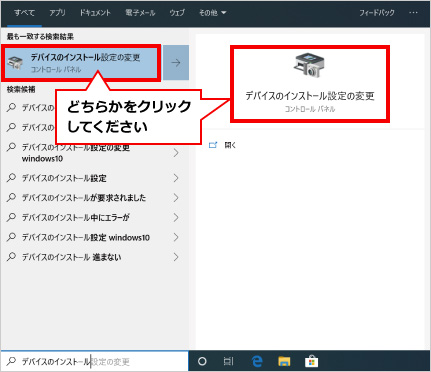The image size is (431, 372).
Task: Switch to the アプリ tab
Action: click(x=57, y=13)
